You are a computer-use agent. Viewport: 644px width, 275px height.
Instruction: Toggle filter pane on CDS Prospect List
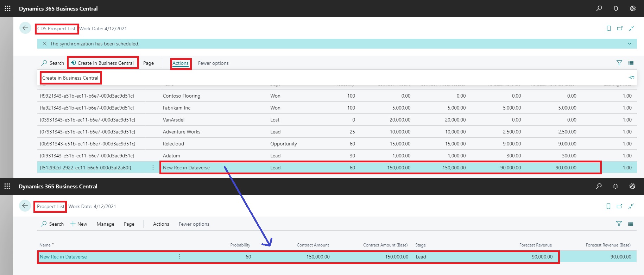pos(619,63)
